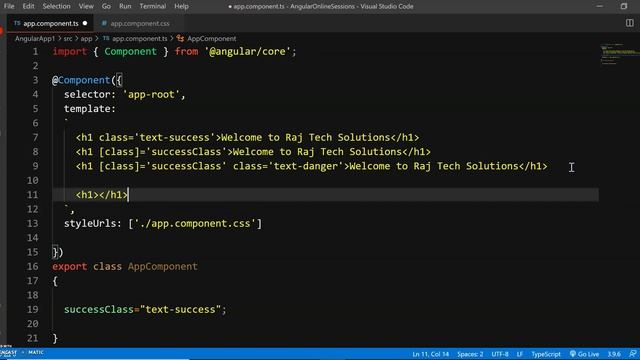Click line number 1 in gutter
This screenshot has height=360, width=640.
click(x=36, y=51)
